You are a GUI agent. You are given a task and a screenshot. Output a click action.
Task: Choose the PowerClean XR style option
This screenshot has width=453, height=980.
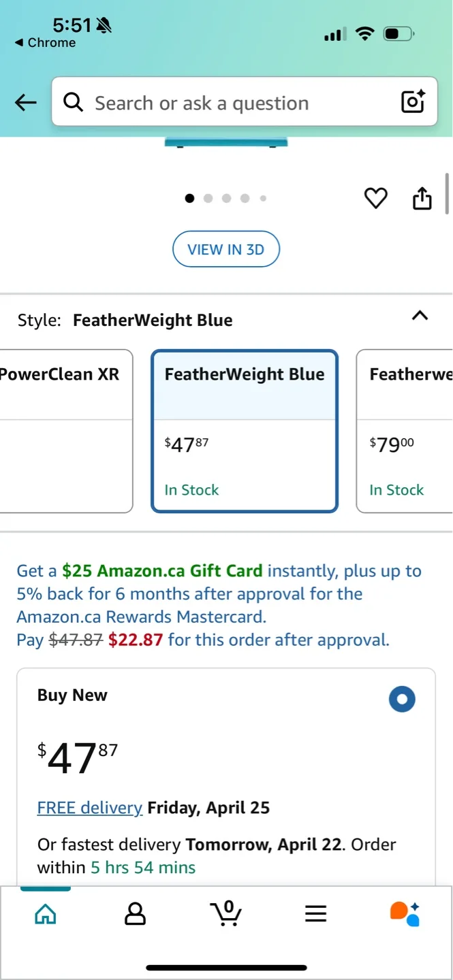click(61, 431)
